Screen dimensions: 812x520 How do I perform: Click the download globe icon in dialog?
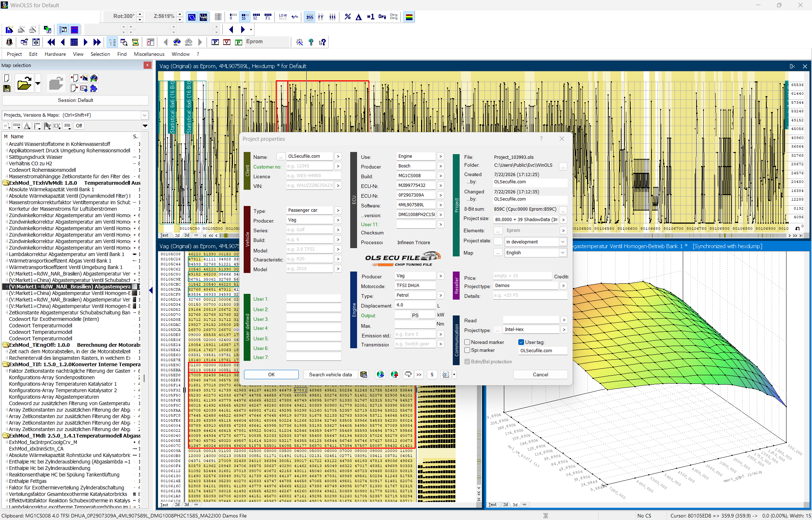[380, 375]
